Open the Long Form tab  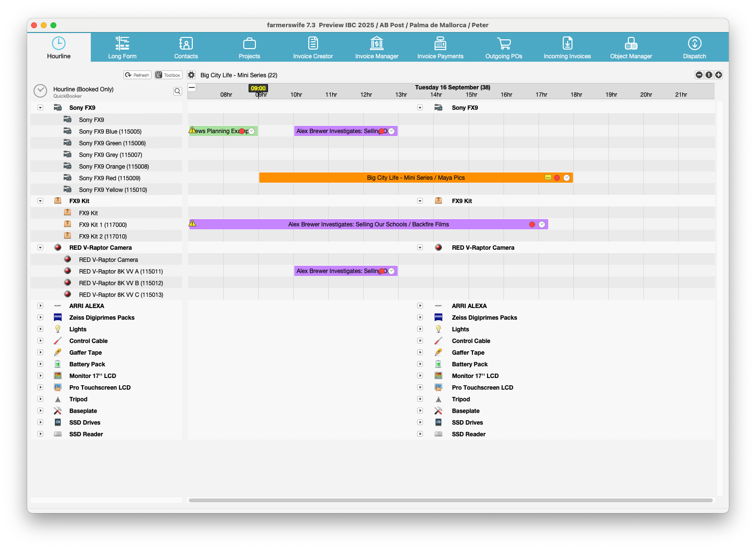tap(122, 48)
